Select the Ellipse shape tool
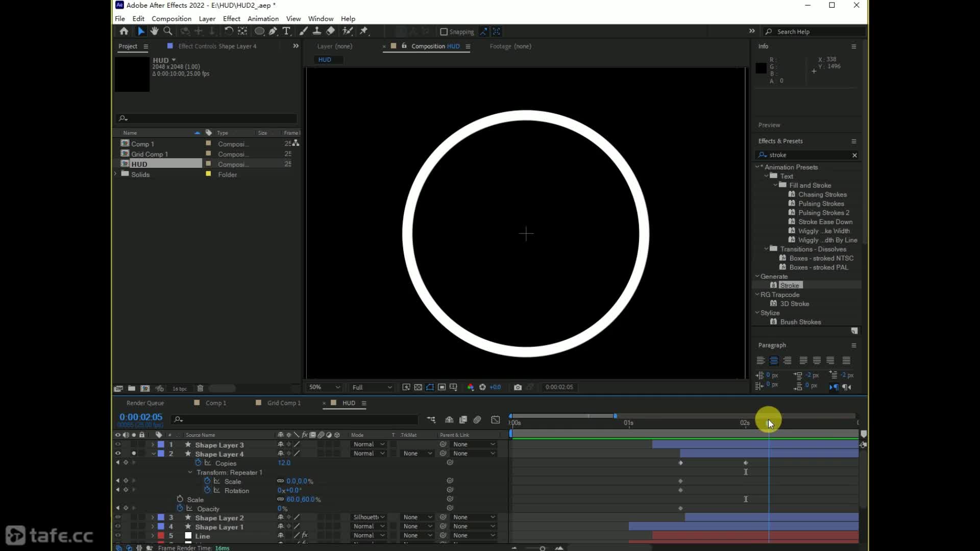 259,32
